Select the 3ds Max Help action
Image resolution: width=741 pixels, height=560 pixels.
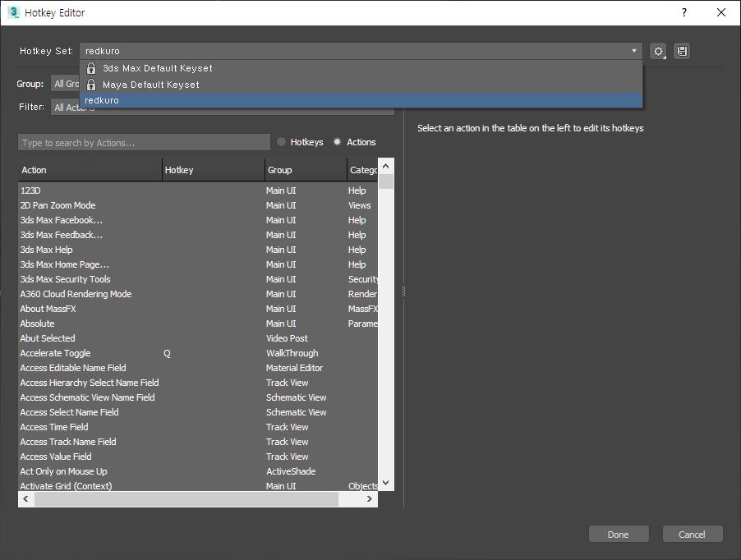click(198, 250)
